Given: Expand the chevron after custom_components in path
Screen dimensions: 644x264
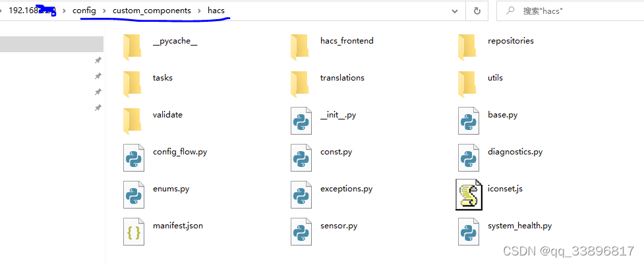Looking at the screenshot, I should pos(200,11).
